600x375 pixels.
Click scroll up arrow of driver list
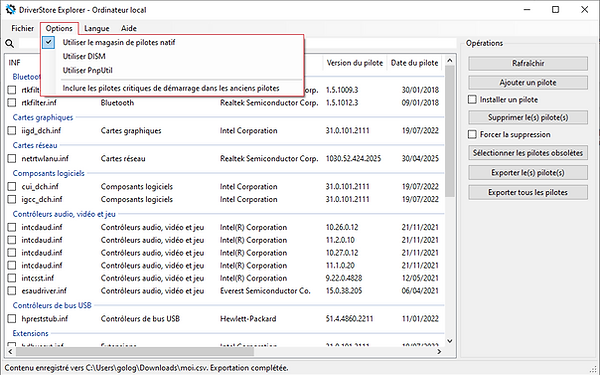[450, 60]
